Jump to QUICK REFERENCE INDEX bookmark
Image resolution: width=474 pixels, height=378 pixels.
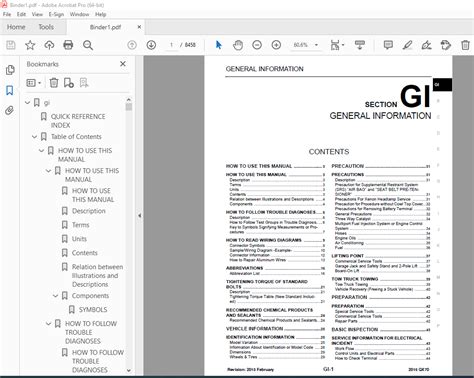point(78,121)
